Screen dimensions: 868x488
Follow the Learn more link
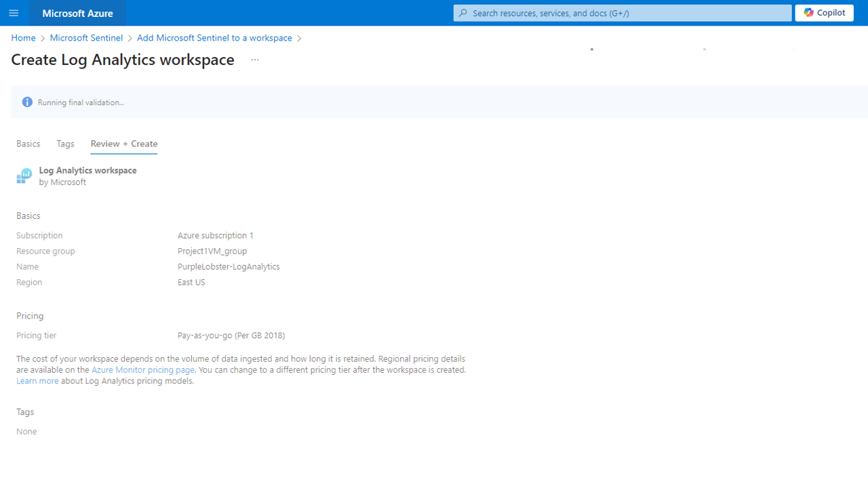[x=37, y=381]
